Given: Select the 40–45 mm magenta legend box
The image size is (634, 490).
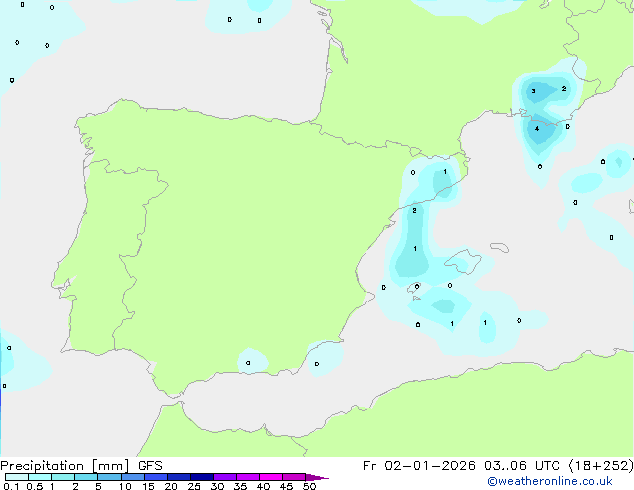Looking at the screenshot, I should (271, 477).
